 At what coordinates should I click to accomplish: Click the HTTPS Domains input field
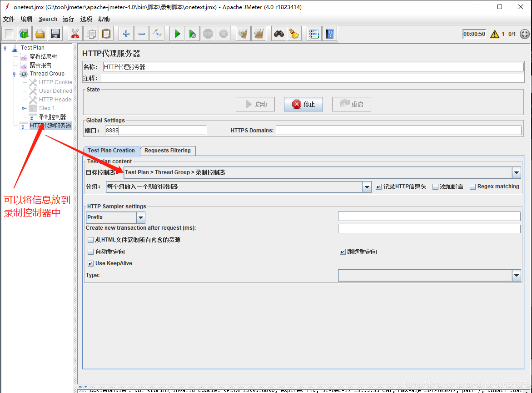pyautogui.click(x=399, y=131)
